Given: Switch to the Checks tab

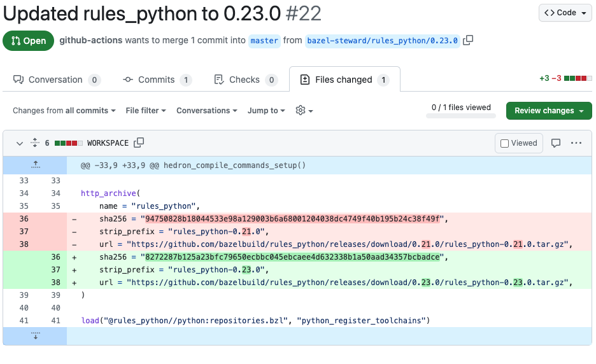Looking at the screenshot, I should coord(246,80).
